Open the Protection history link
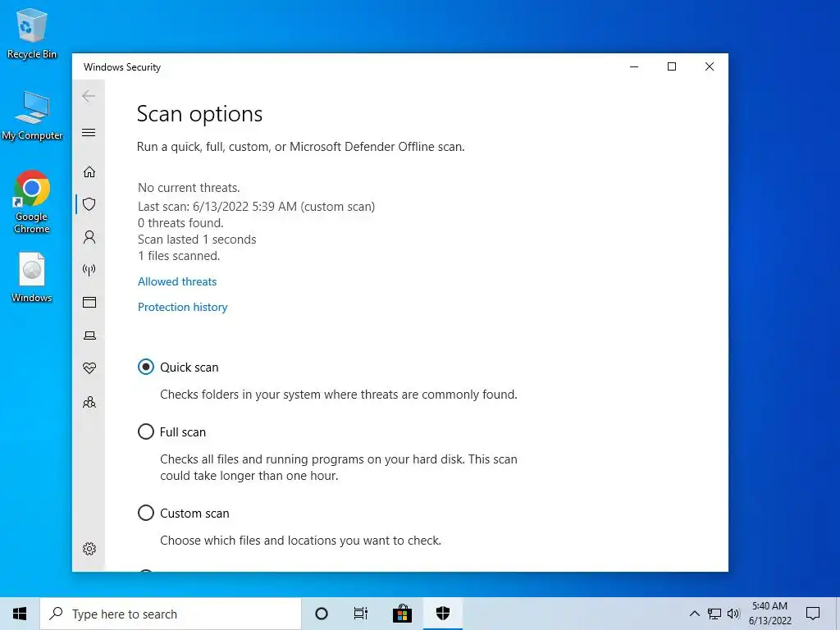Viewport: 840px width, 630px height. pos(183,307)
